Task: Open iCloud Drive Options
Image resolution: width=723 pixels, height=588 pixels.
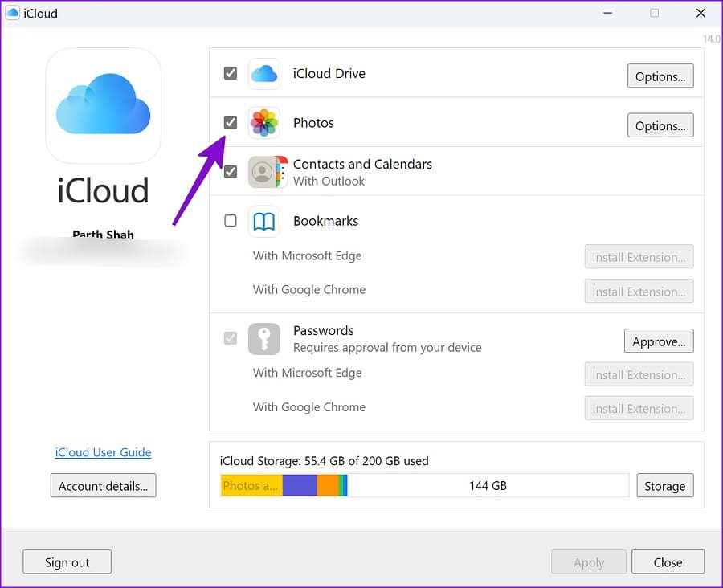Action: (x=660, y=76)
